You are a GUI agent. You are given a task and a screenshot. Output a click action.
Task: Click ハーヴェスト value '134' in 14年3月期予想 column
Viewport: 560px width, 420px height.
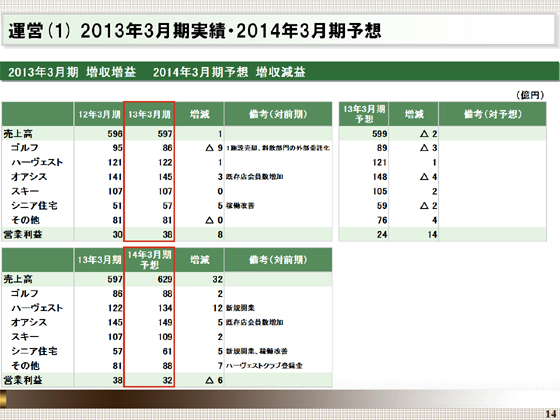coord(165,308)
